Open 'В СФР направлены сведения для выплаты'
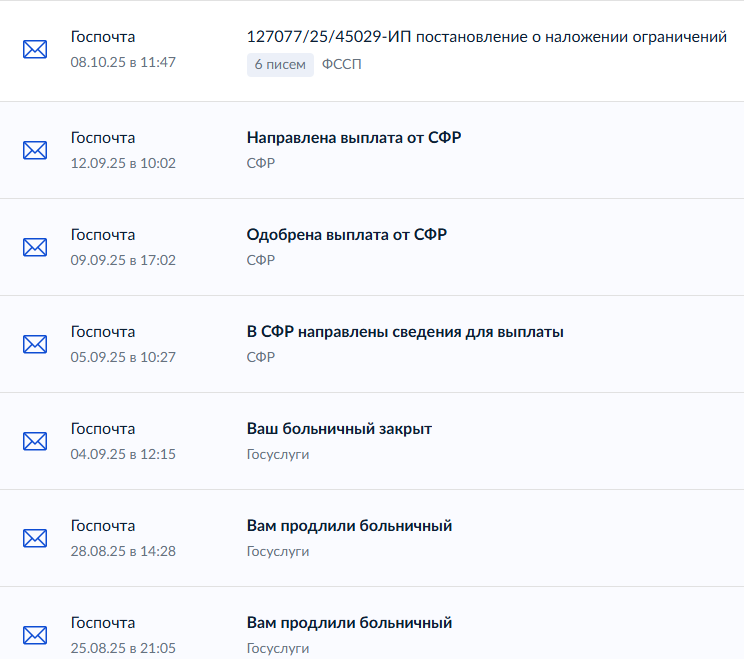 click(x=405, y=332)
